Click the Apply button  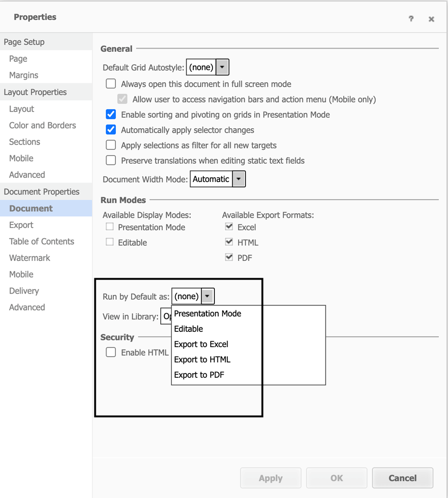270,478
